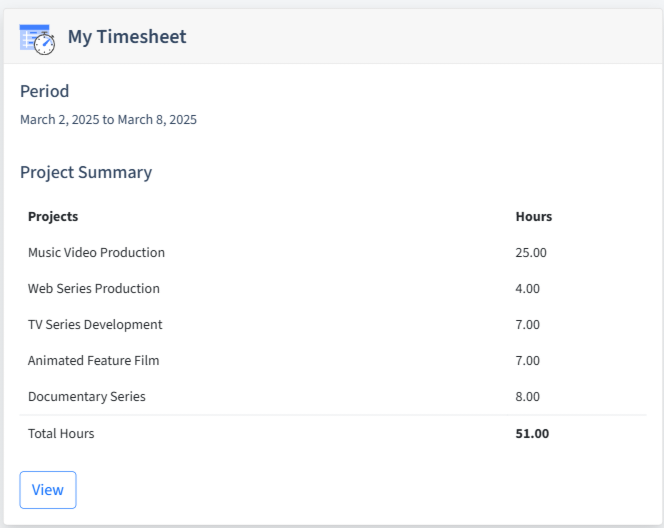The image size is (664, 528).
Task: Click the Projects column header
Action: click(x=53, y=216)
